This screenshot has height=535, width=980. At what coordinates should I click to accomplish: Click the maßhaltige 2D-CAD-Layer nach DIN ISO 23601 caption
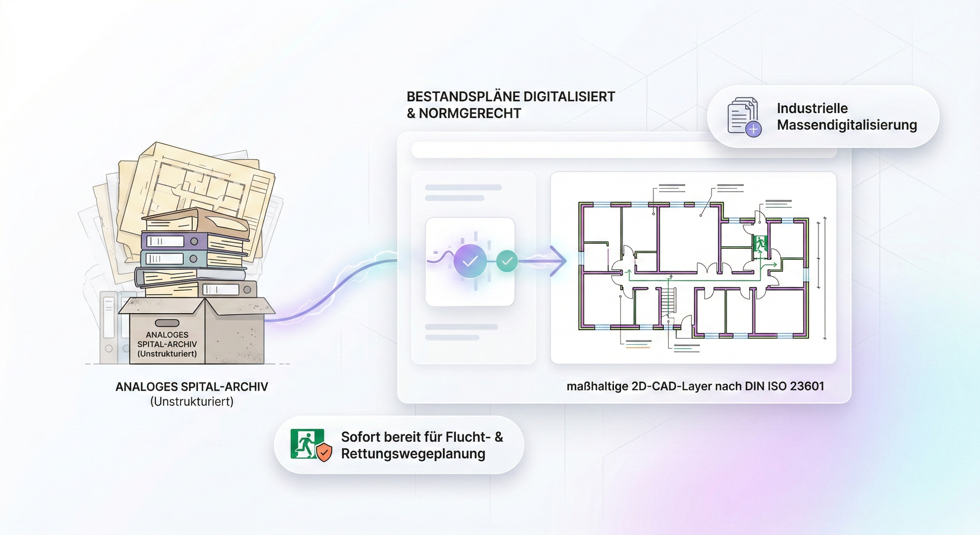(x=695, y=387)
